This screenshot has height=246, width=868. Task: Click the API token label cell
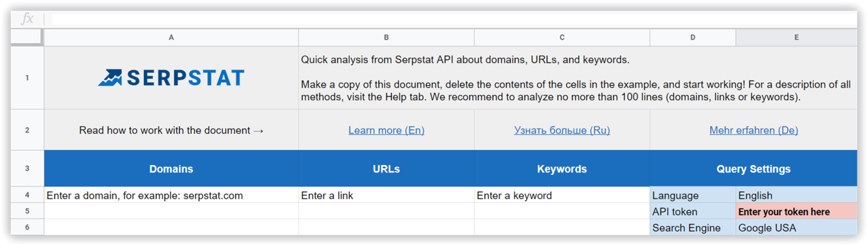point(692,211)
